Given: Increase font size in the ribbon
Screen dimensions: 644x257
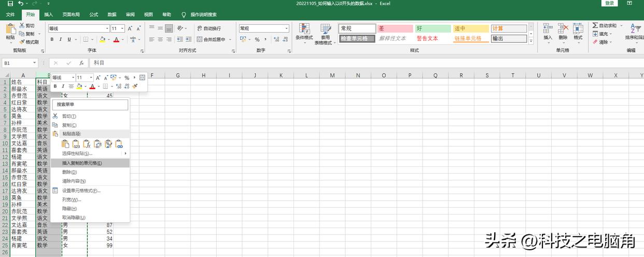Looking at the screenshot, I should click(131, 28).
